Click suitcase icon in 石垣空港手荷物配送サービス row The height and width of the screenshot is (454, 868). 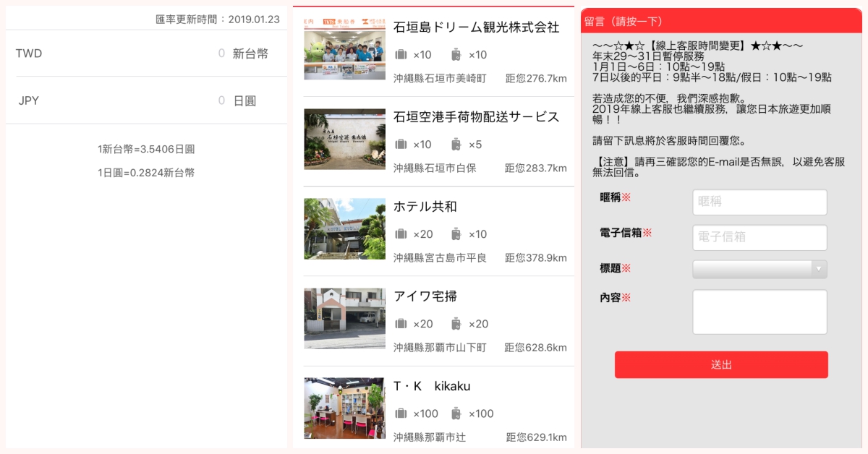(x=401, y=145)
